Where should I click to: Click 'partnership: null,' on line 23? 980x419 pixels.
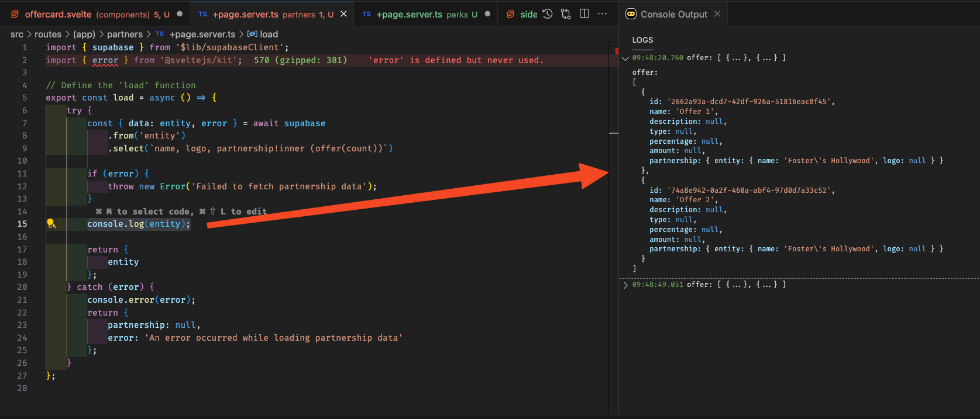tap(154, 325)
